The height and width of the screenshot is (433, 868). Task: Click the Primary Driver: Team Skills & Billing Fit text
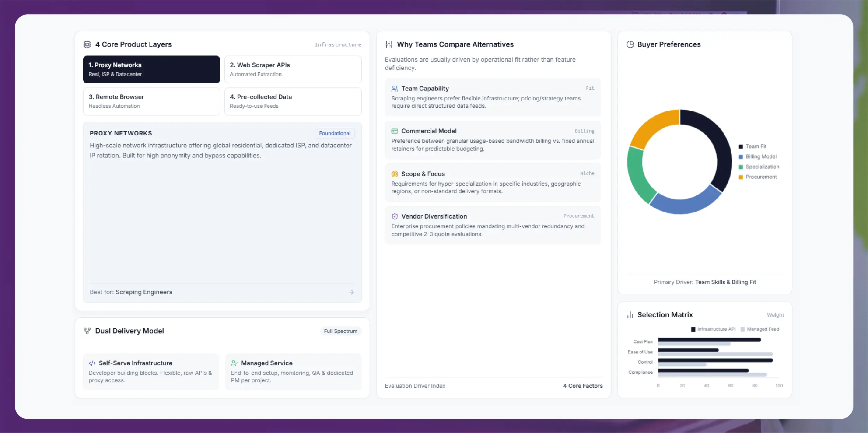[x=705, y=282]
